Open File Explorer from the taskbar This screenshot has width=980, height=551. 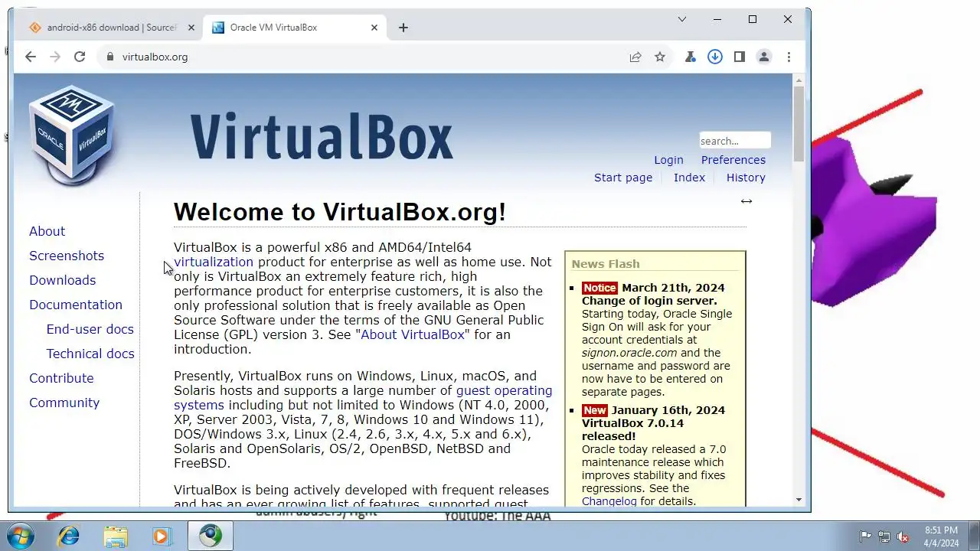(x=116, y=536)
